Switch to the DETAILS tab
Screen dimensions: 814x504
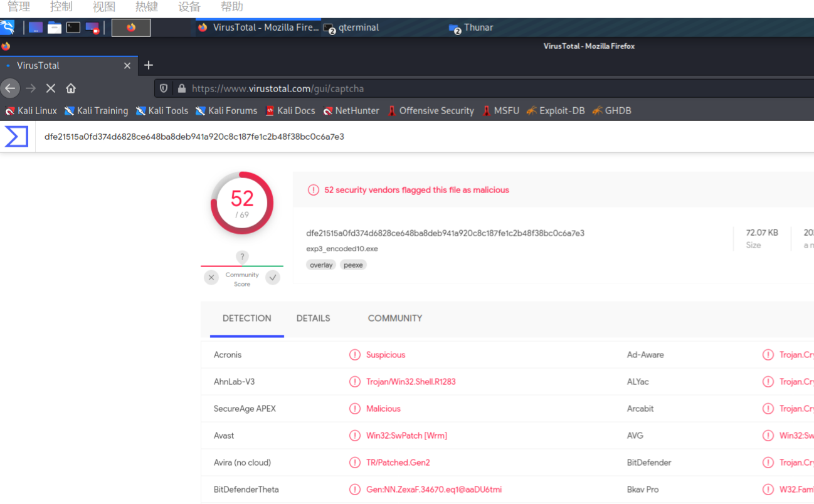point(314,318)
